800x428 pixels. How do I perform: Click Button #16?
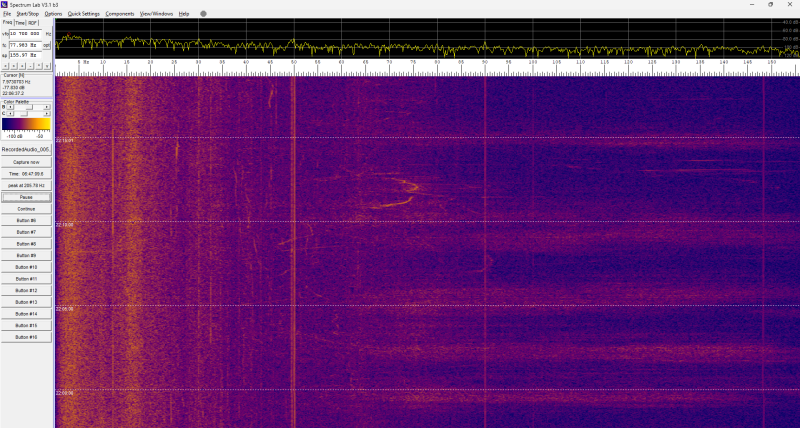point(26,337)
